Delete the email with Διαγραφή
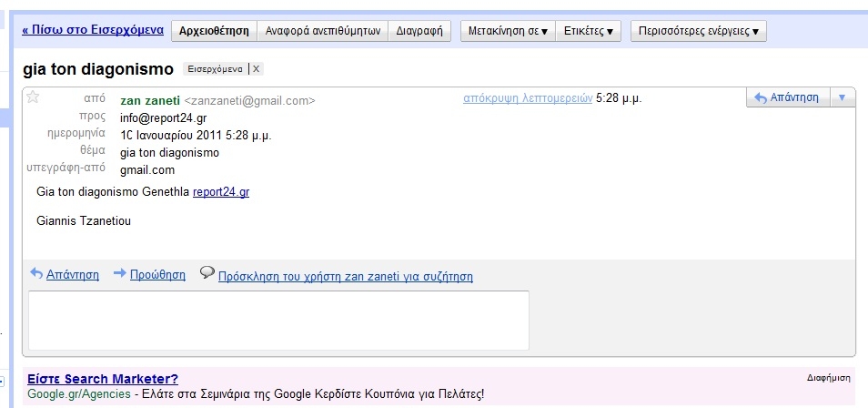This screenshot has height=408, width=868. point(419,31)
